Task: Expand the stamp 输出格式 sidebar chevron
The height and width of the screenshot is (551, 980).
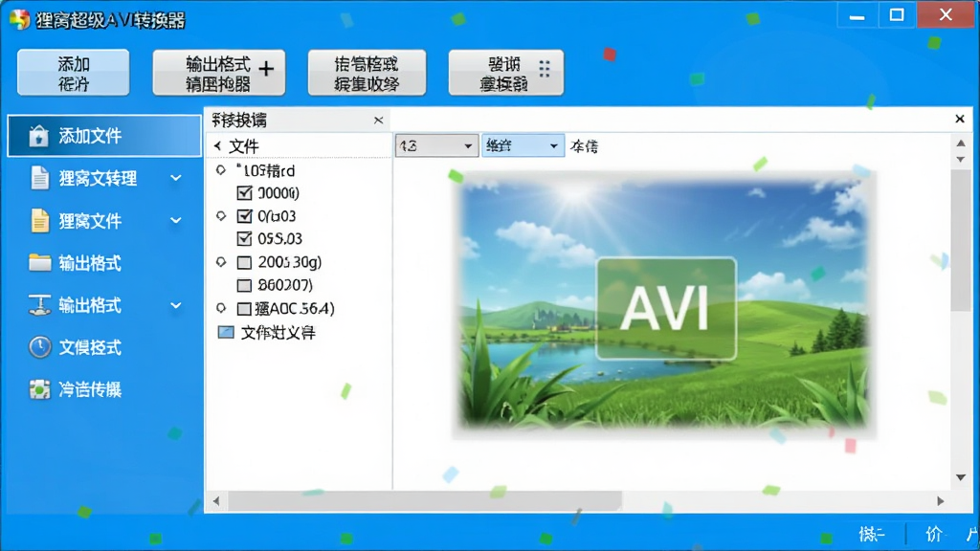Action: click(176, 305)
